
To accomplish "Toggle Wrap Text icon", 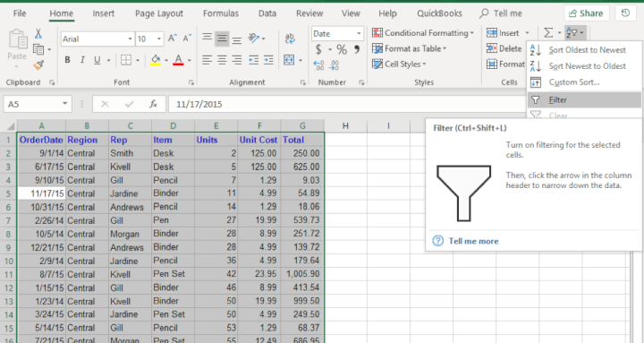I will pos(290,39).
